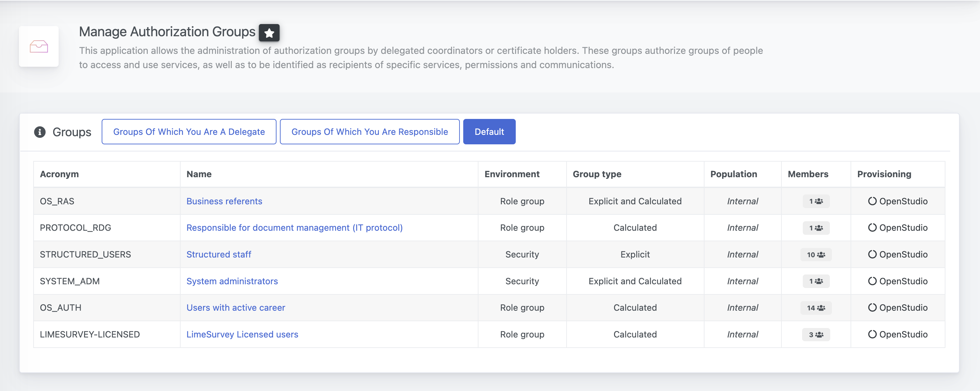Open members badge for SYSTEM_ADM row
The width and height of the screenshot is (980, 391).
[816, 281]
